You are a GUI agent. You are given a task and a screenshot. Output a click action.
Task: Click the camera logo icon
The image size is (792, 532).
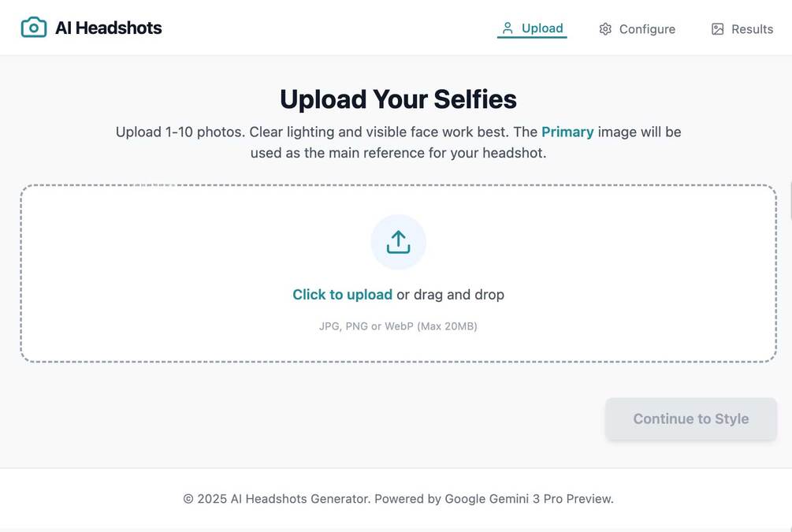tap(34, 28)
